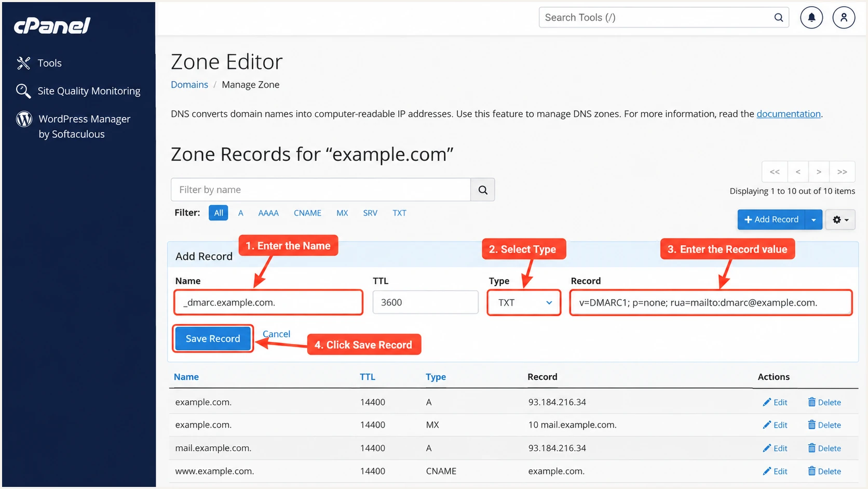Delete the mail.example.com record
The height and width of the screenshot is (489, 868).
[824, 448]
